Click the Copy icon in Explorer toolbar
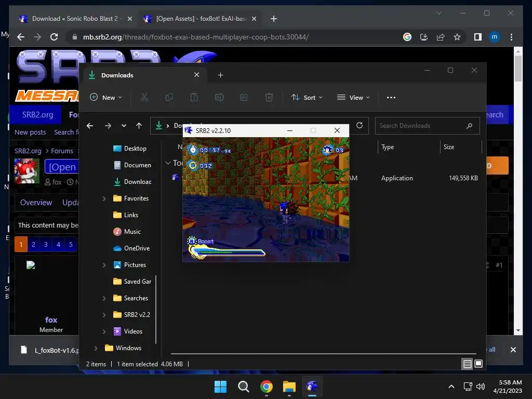 (169, 97)
